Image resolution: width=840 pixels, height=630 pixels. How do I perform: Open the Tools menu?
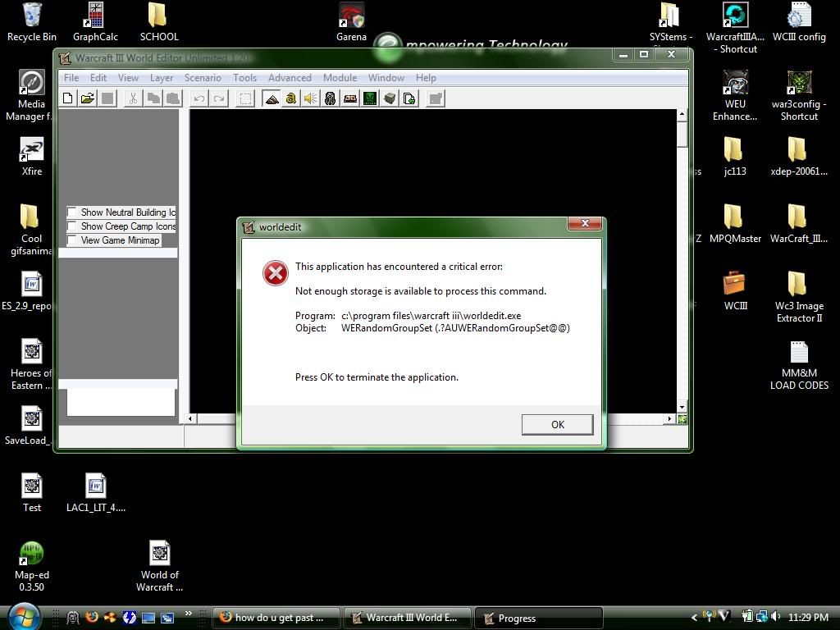click(x=244, y=78)
